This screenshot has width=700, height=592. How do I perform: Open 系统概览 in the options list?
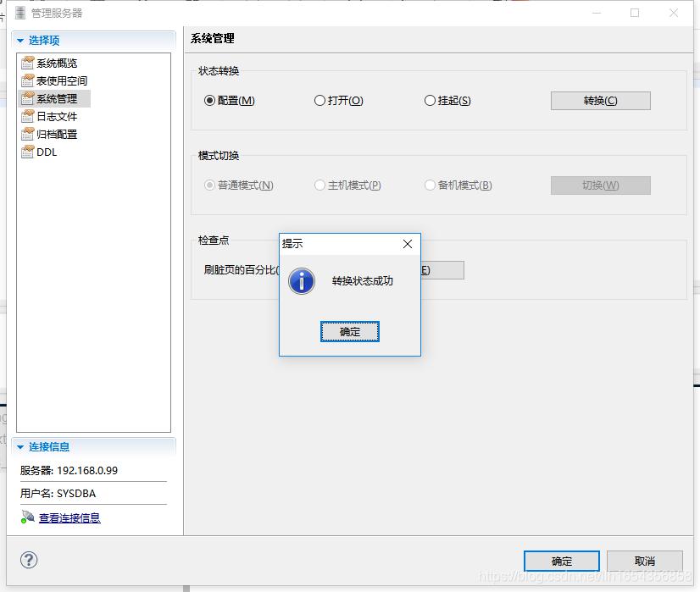[x=57, y=63]
